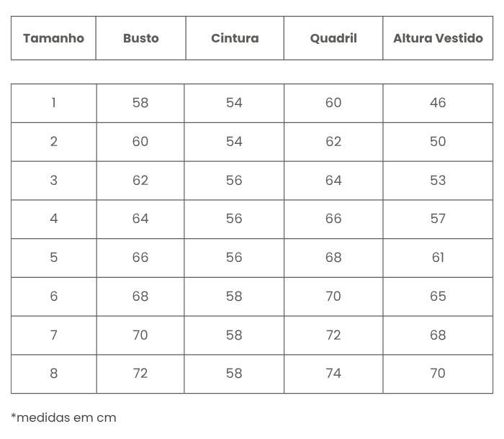Click the Altura Vestido value 46

click(x=438, y=103)
